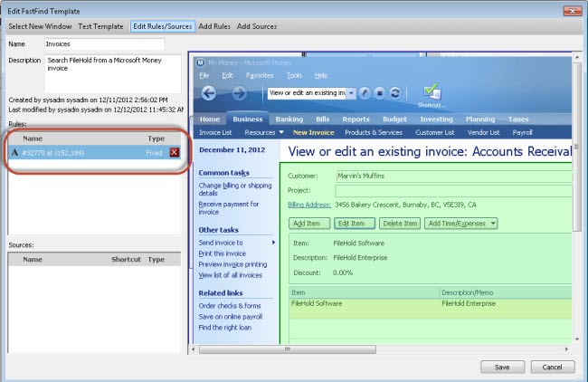Image resolution: width=588 pixels, height=382 pixels.
Task: Click the Customer field Marvin's Muffins
Action: (x=453, y=176)
